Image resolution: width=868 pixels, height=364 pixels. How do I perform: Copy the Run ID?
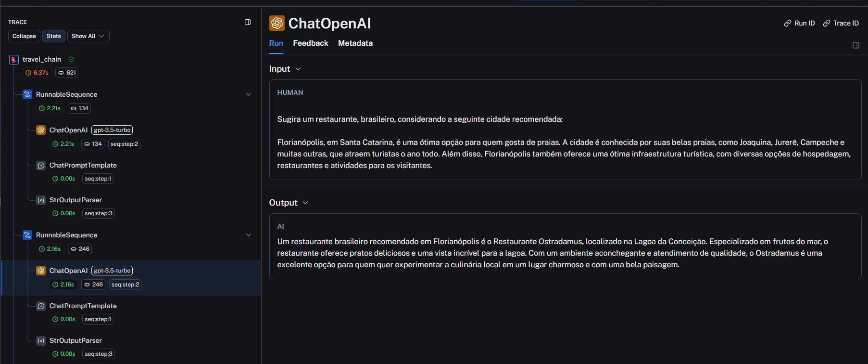tap(799, 23)
